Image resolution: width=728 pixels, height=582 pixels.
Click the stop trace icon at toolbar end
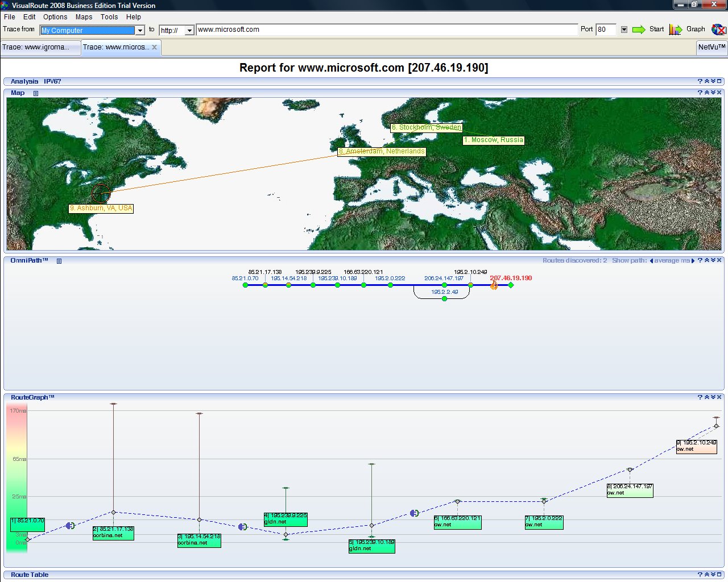click(718, 29)
